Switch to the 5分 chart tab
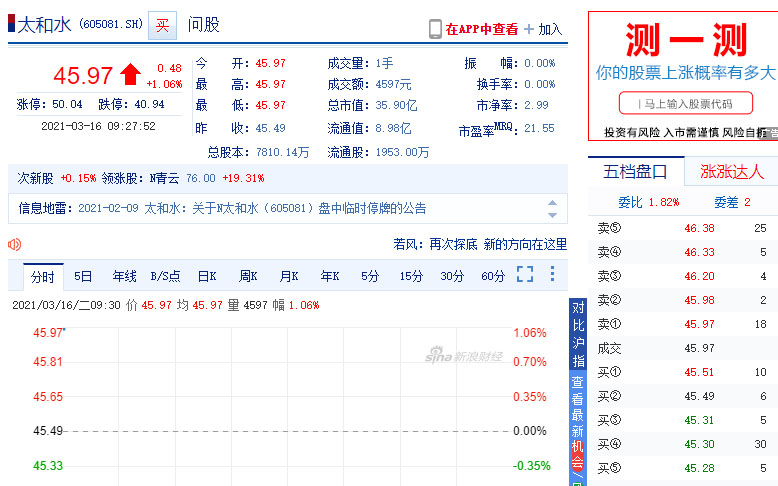 (x=370, y=276)
